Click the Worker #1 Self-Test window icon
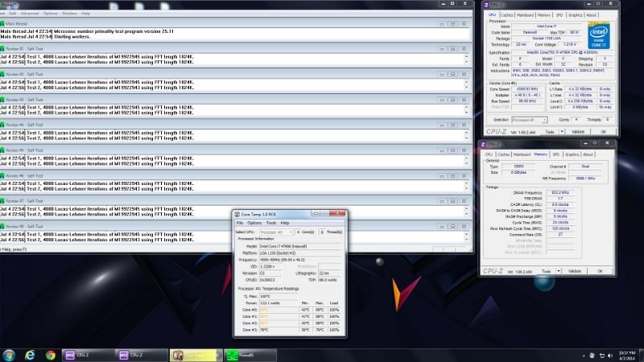This screenshot has width=644, height=362. [2, 49]
